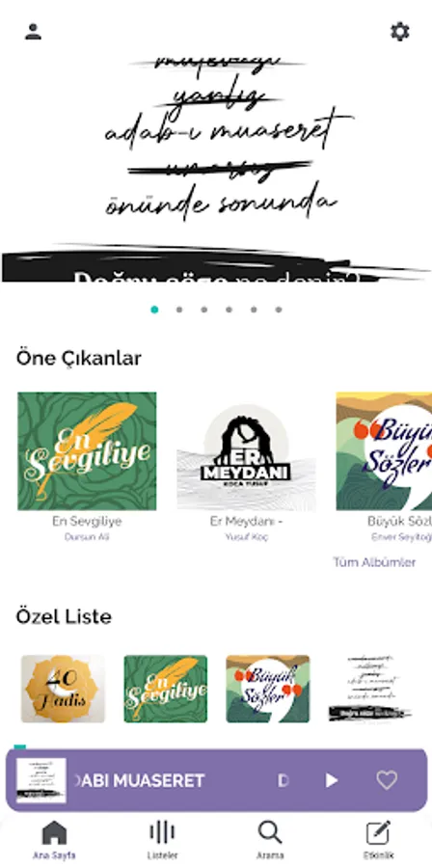Open the Etkinlik tab
The width and height of the screenshot is (432, 868).
378,840
